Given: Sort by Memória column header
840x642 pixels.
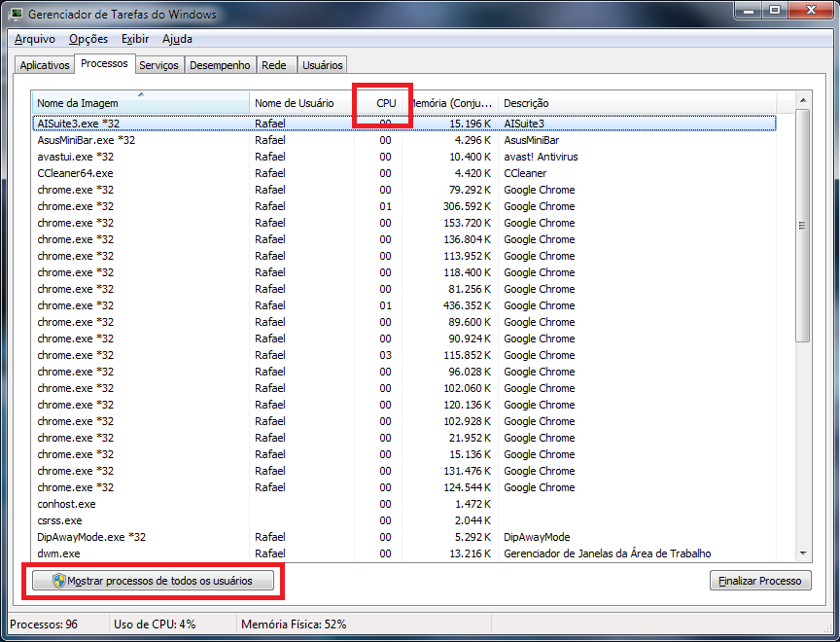Looking at the screenshot, I should click(x=450, y=103).
